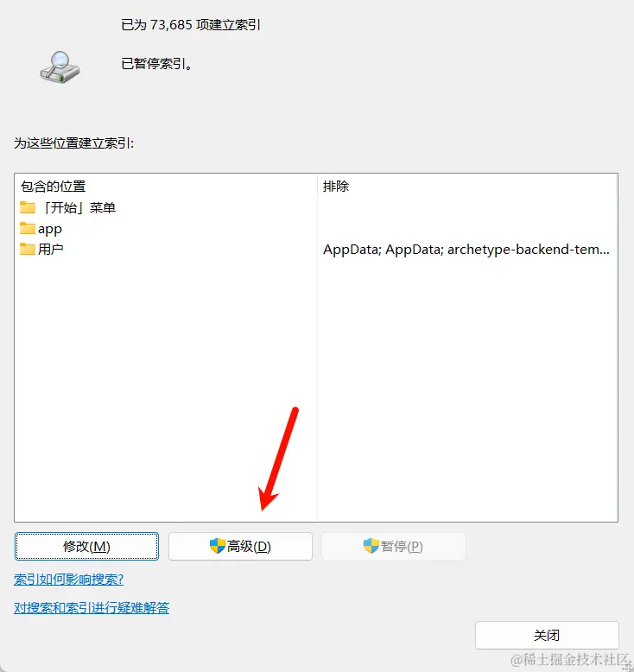This screenshot has height=672, width=634.
Task: Open link 索引如何影响搜索?
Action: (x=68, y=580)
